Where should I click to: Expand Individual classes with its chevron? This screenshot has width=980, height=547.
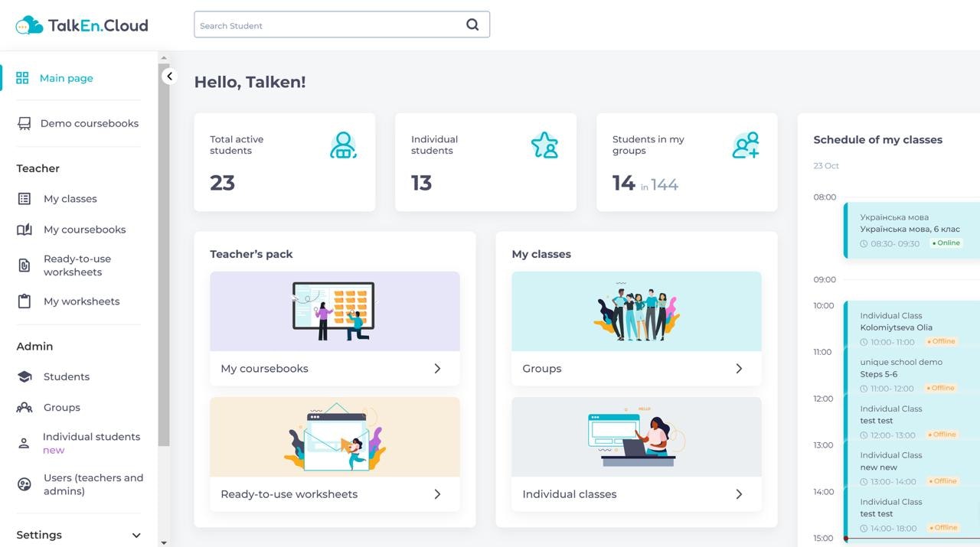tap(739, 493)
